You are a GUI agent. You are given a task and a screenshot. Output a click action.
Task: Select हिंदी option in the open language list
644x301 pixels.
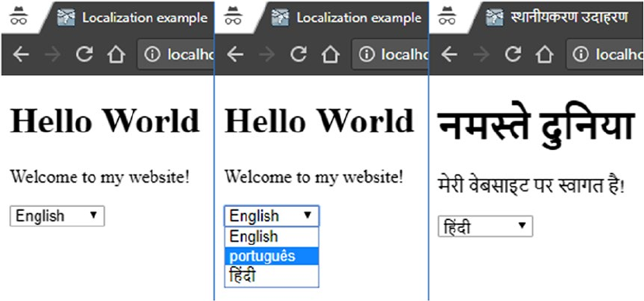pyautogui.click(x=271, y=275)
